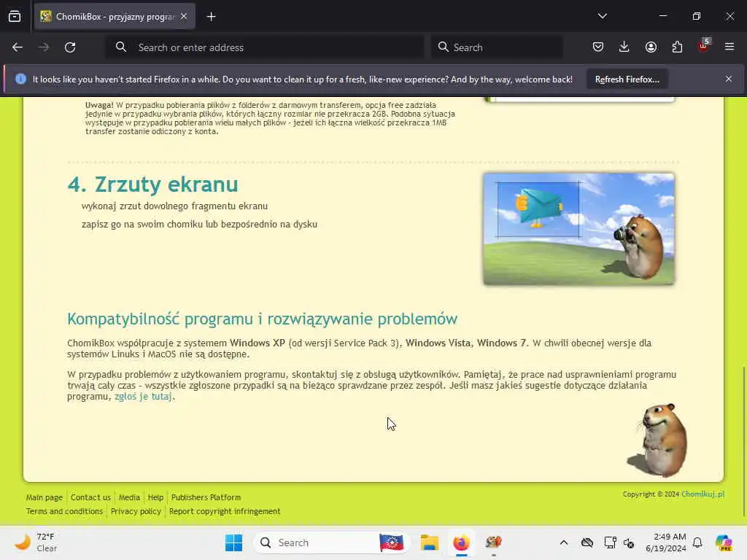The height and width of the screenshot is (560, 747).
Task: Focus the address bar field
Action: point(265,47)
